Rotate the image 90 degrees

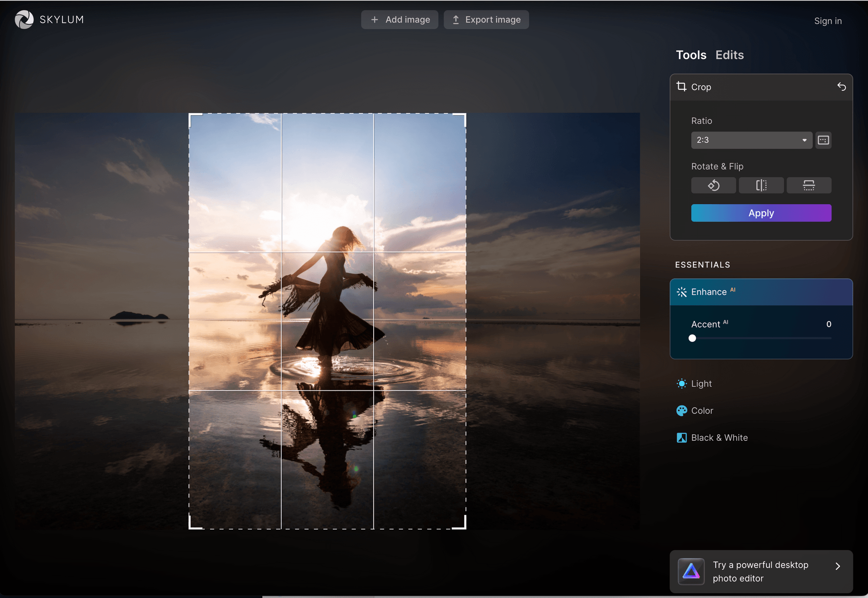(713, 185)
